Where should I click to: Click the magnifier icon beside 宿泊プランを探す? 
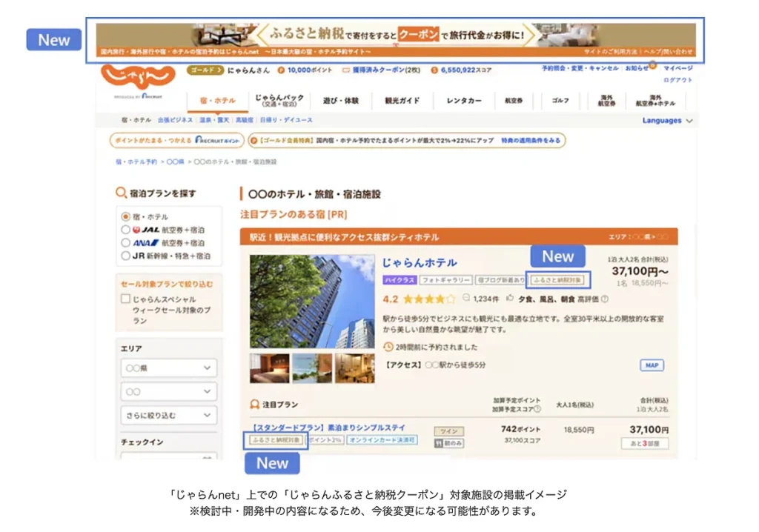point(121,193)
